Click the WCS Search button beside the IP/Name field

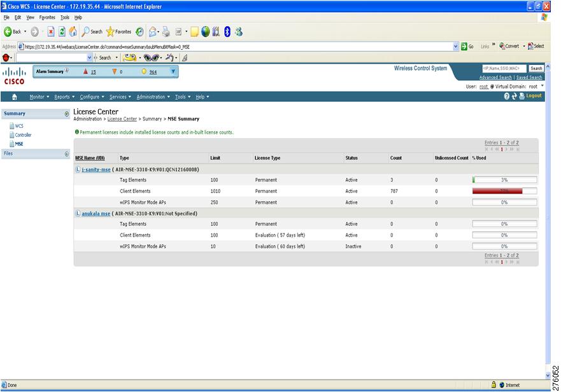click(536, 68)
